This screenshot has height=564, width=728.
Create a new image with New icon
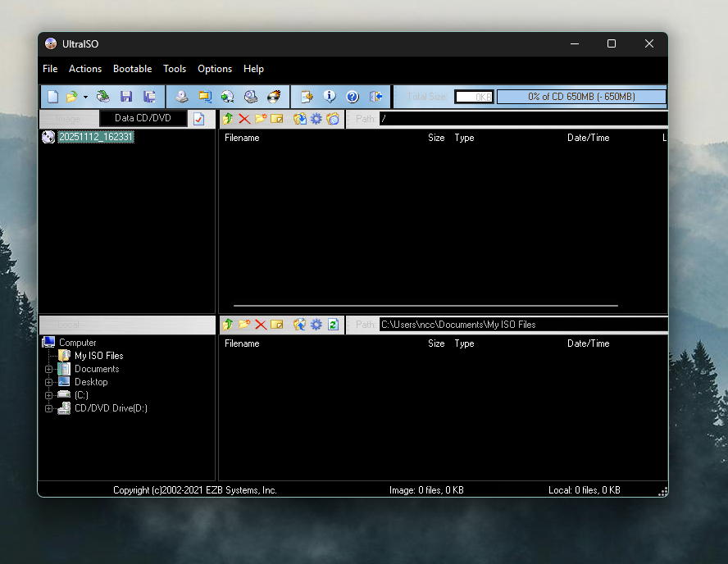tap(53, 97)
